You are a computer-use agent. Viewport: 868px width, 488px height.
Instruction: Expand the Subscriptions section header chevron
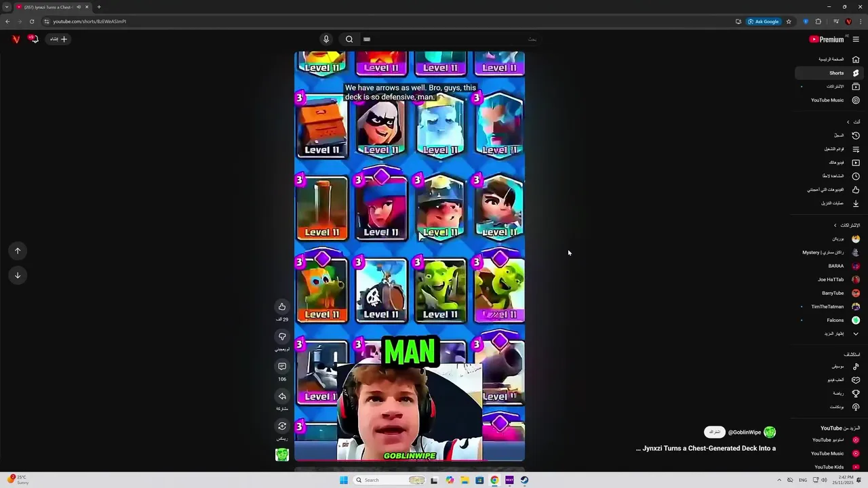tap(835, 225)
